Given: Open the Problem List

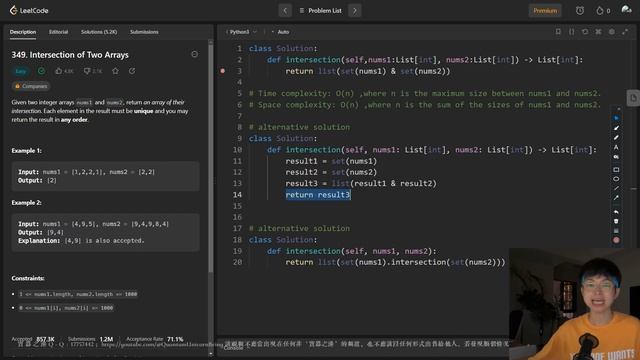Looking at the screenshot, I should pos(321,11).
